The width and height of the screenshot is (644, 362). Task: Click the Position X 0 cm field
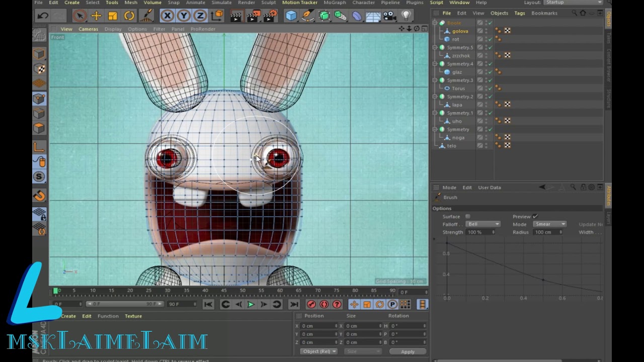pos(319,326)
